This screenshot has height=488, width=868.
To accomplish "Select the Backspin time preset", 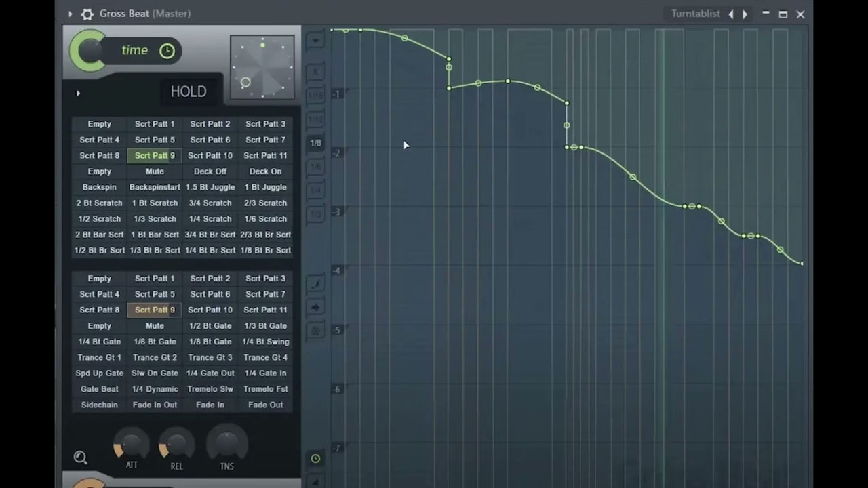I will pyautogui.click(x=100, y=187).
